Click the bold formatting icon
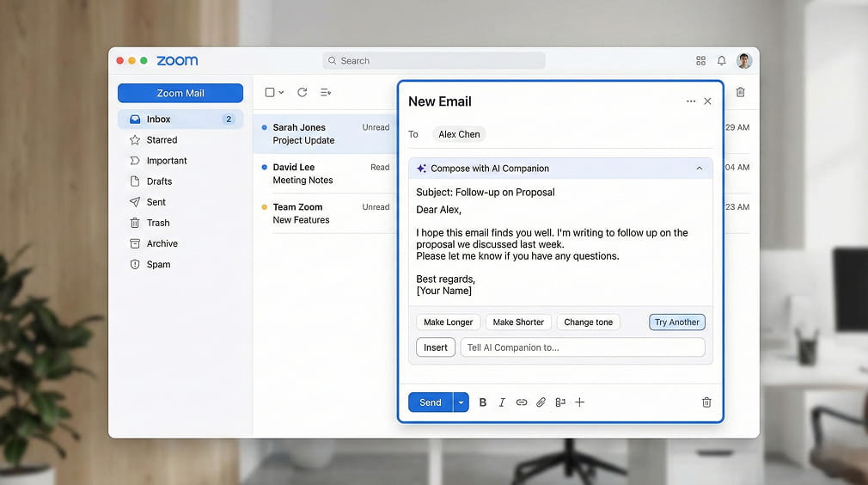The height and width of the screenshot is (485, 868). point(483,402)
